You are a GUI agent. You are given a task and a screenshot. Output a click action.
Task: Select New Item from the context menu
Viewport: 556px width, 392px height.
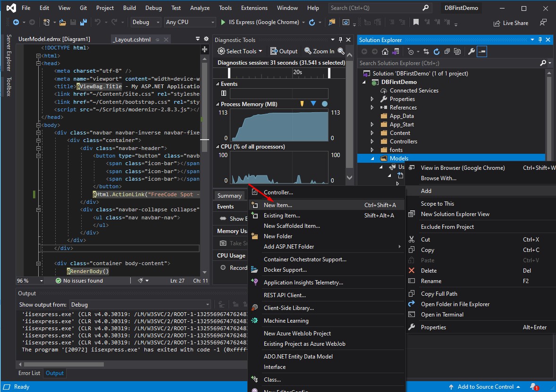[x=278, y=205]
